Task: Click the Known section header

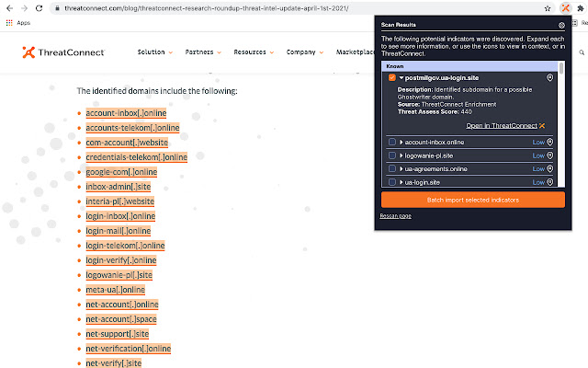Action: 469,66
